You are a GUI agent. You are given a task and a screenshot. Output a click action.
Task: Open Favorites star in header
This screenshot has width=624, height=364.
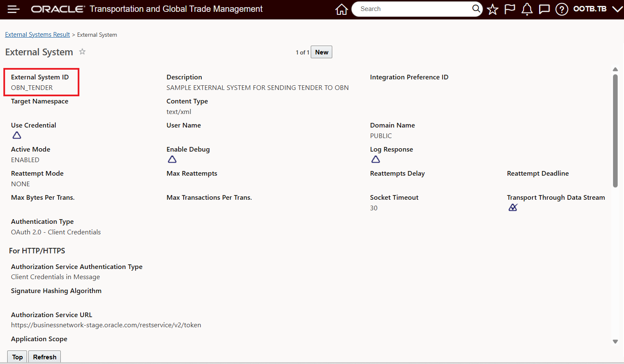(x=493, y=9)
